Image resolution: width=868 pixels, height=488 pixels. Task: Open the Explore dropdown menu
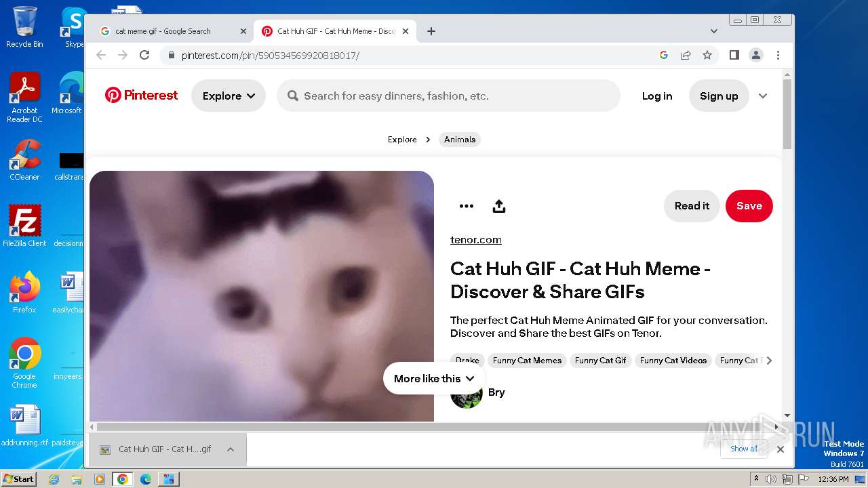point(229,96)
